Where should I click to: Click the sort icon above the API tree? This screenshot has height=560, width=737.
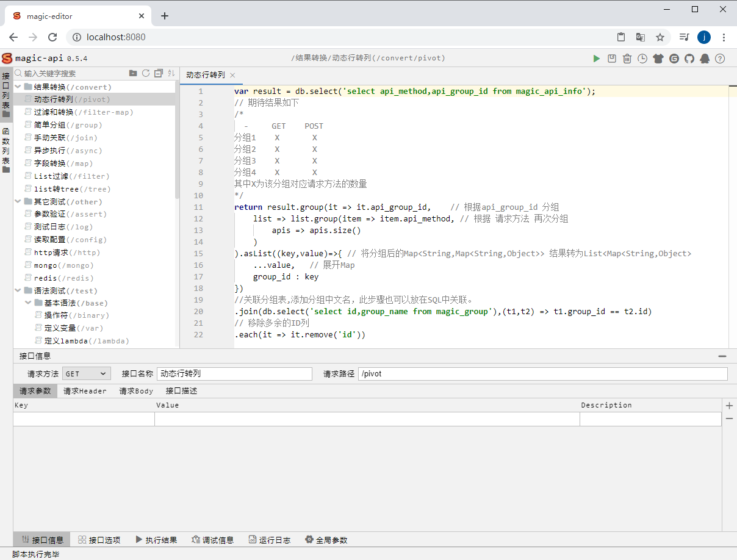tap(171, 73)
